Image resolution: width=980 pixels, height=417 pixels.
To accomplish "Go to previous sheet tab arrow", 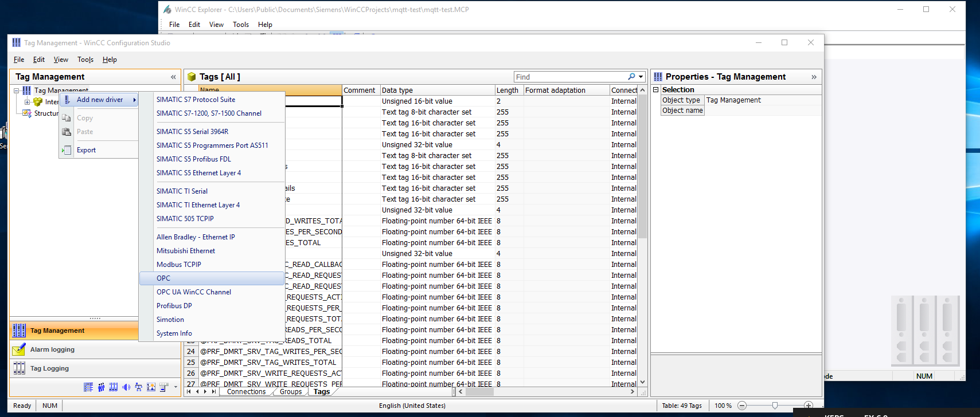I will [x=197, y=392].
